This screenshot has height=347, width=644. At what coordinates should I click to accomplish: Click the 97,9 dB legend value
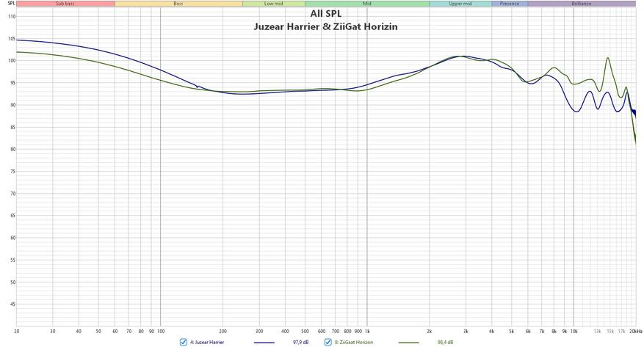(x=300, y=342)
